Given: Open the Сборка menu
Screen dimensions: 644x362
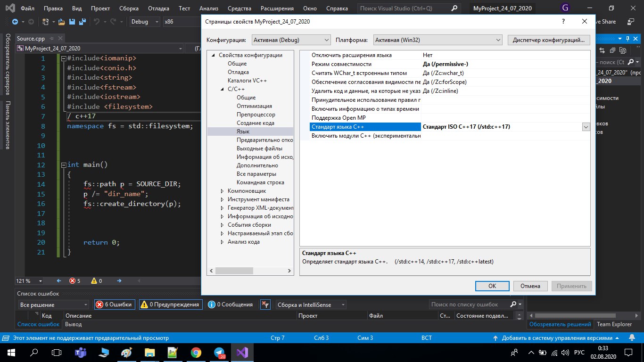Looking at the screenshot, I should point(129,8).
